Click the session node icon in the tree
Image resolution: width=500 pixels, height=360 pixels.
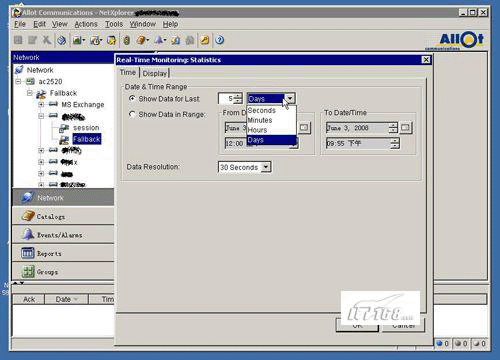pyautogui.click(x=64, y=128)
